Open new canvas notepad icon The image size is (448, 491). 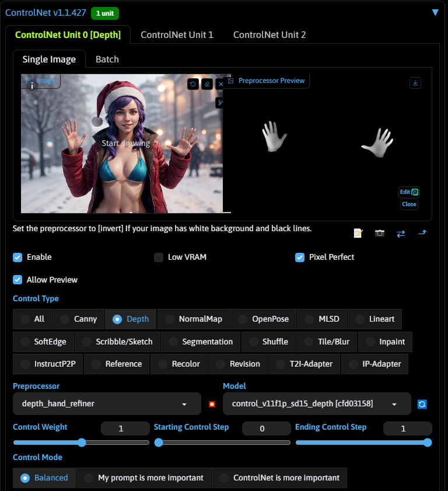358,233
